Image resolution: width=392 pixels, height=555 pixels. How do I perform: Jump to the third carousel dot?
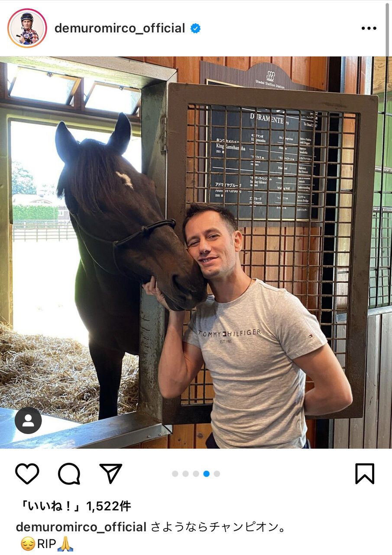196,473
